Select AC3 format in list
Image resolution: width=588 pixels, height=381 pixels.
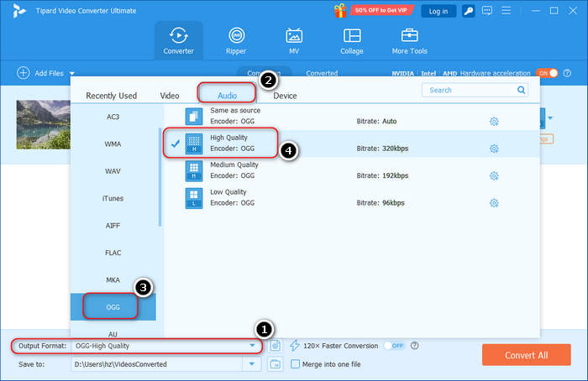(x=113, y=117)
